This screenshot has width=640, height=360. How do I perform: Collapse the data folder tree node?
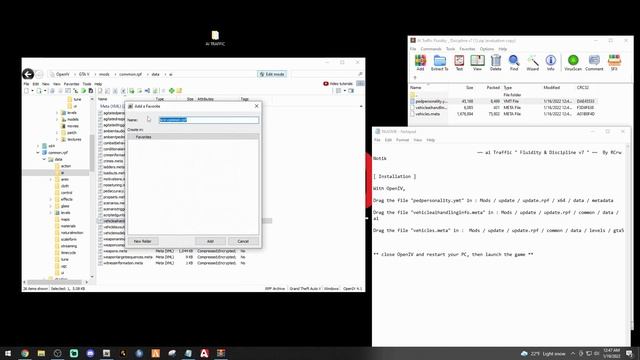pyautogui.click(x=44, y=159)
